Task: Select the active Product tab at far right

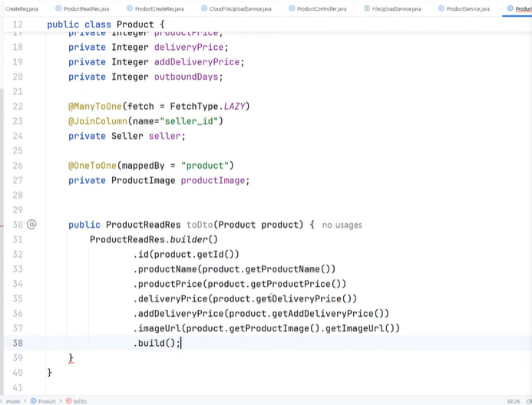Action: tap(520, 8)
